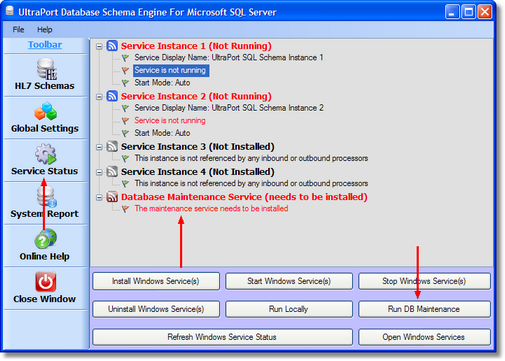Click the Open Windows Services button

(x=424, y=337)
